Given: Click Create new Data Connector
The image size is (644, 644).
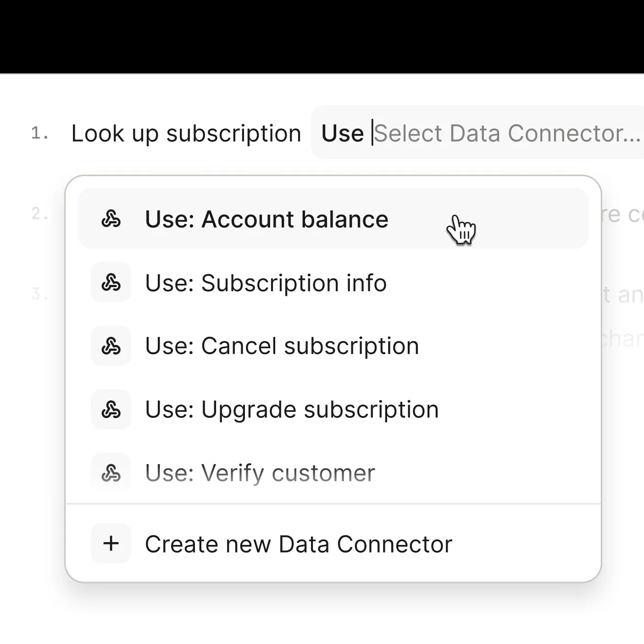Looking at the screenshot, I should (298, 544).
